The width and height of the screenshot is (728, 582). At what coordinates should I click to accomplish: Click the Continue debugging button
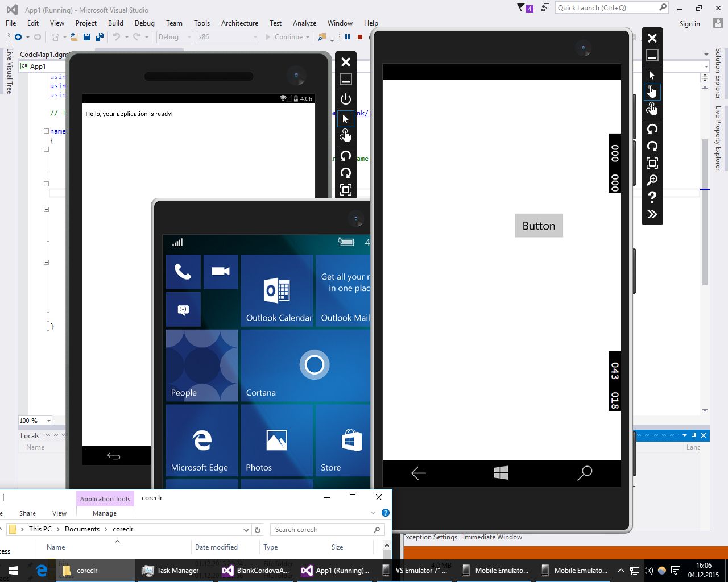click(x=284, y=37)
